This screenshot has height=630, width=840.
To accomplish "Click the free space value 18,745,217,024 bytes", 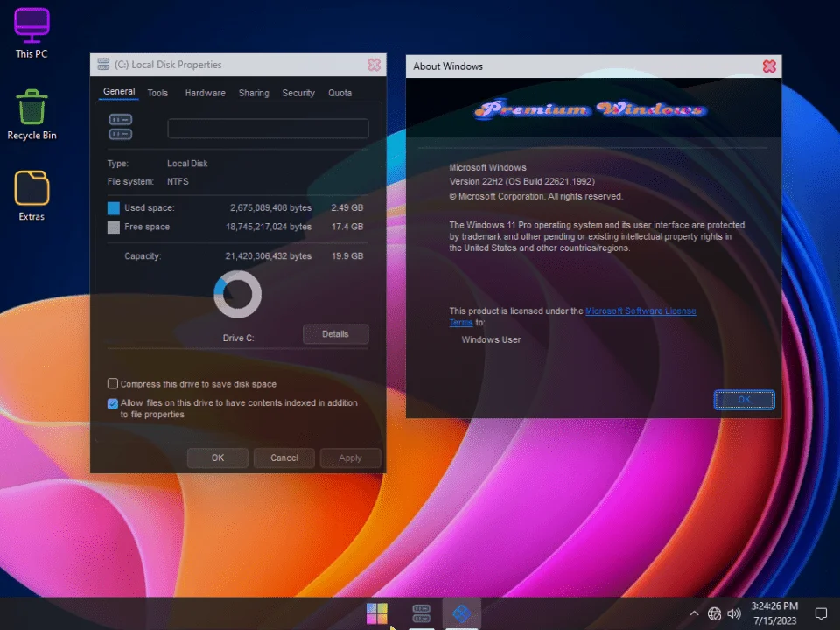I will pos(269,227).
